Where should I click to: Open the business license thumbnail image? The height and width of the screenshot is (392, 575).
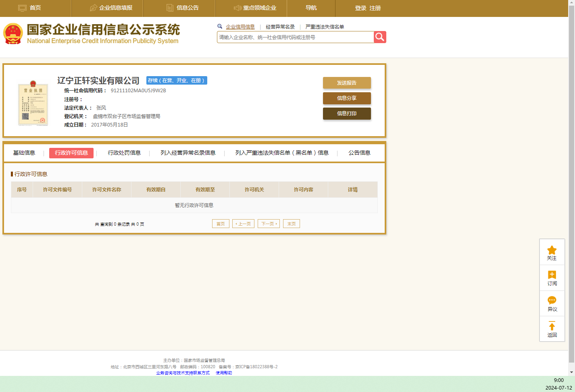(x=33, y=103)
